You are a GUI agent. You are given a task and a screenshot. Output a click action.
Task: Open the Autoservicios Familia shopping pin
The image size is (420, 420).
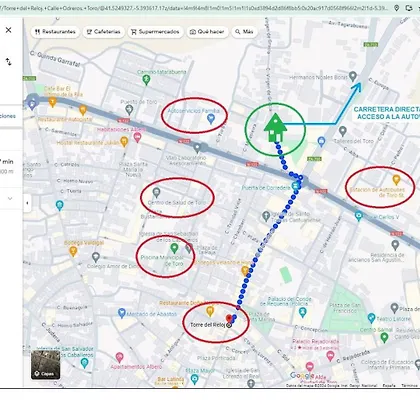tap(210, 119)
